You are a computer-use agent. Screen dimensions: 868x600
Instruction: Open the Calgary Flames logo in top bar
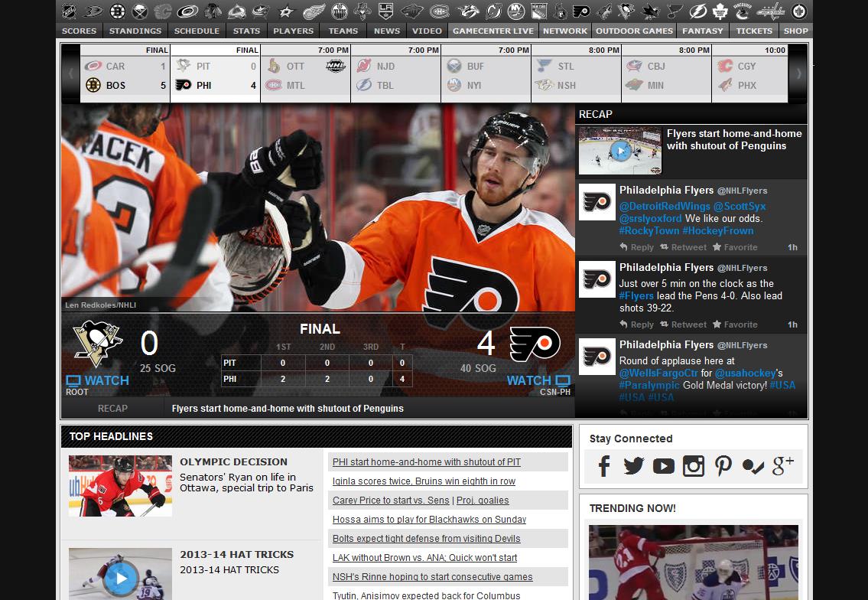click(163, 11)
